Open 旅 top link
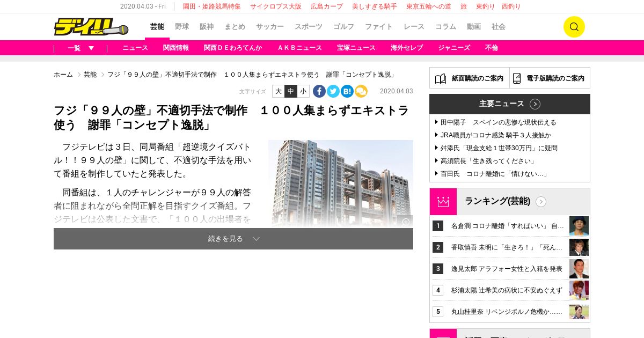 coord(464,6)
